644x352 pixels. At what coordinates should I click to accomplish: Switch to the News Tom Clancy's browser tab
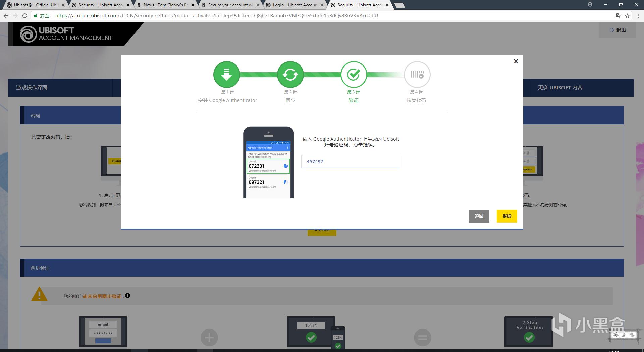(166, 5)
